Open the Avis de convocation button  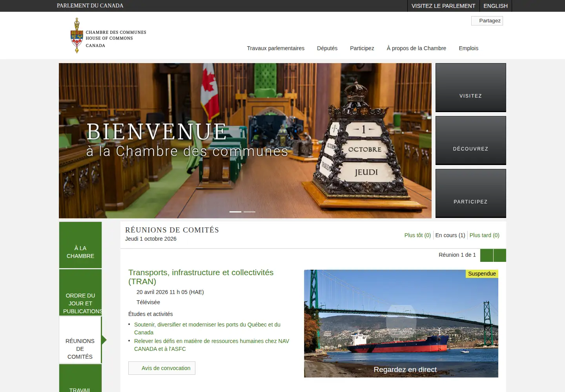pyautogui.click(x=162, y=368)
